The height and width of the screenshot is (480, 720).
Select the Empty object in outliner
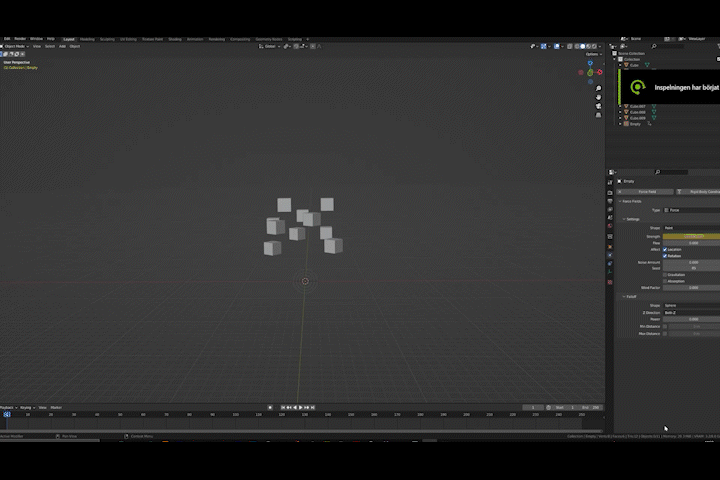635,124
